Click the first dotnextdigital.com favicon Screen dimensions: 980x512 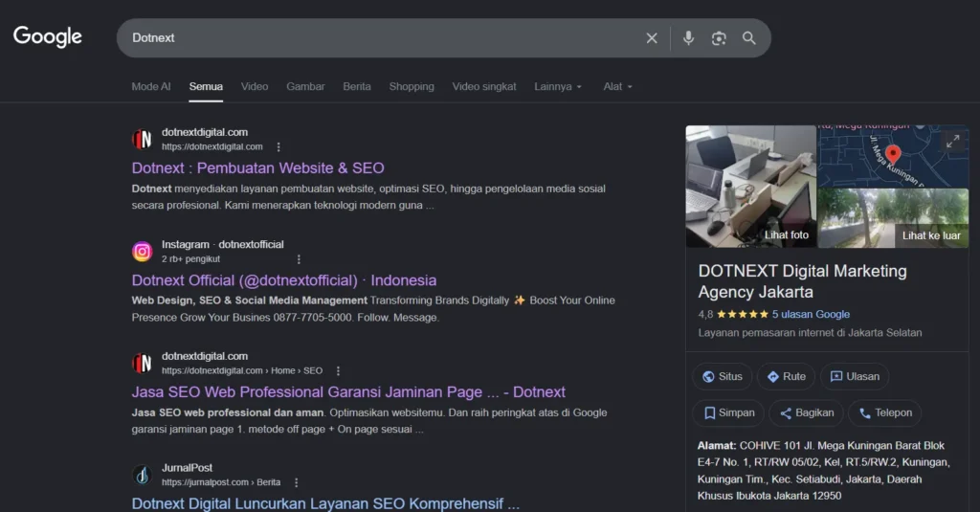(142, 139)
